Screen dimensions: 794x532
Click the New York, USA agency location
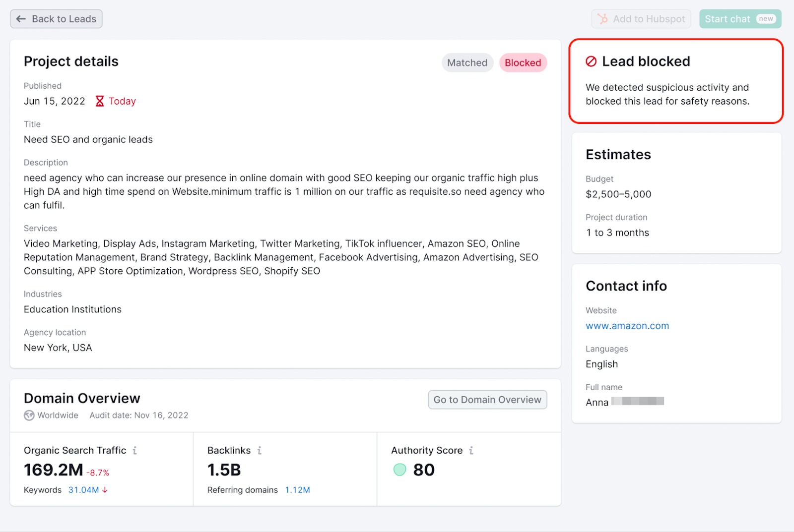pos(58,348)
